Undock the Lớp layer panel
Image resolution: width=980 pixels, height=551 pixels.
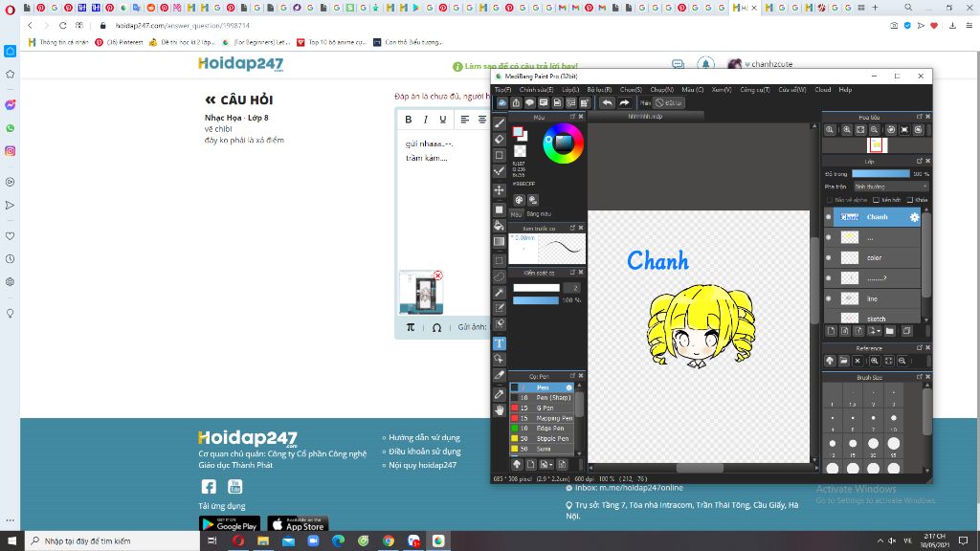click(920, 161)
